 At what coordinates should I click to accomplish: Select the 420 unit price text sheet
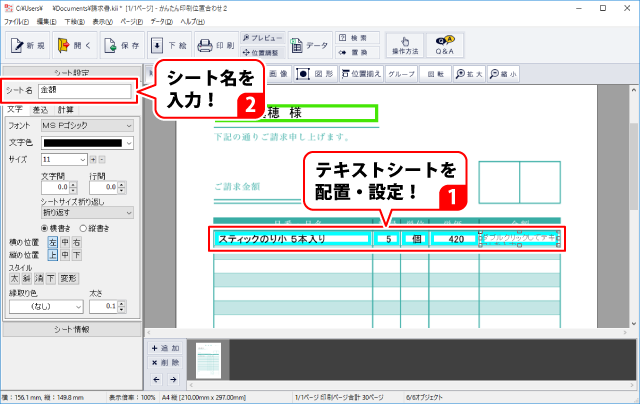click(x=455, y=239)
